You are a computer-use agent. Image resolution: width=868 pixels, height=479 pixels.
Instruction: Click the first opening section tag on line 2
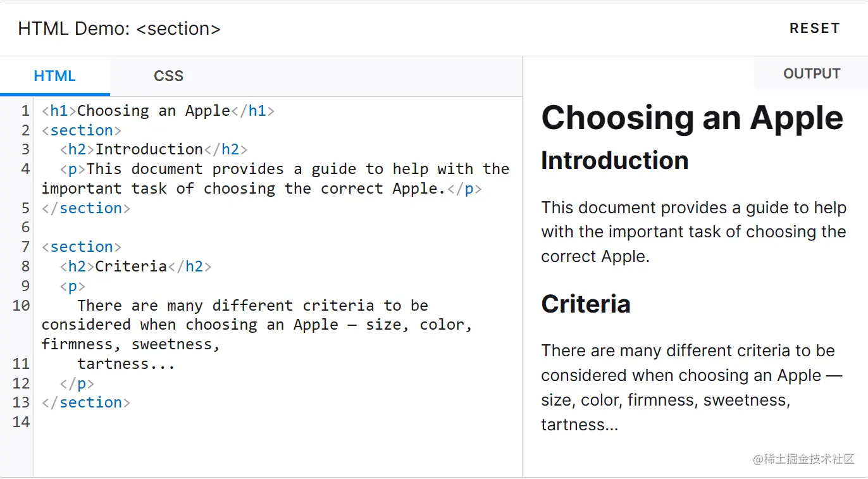[82, 130]
